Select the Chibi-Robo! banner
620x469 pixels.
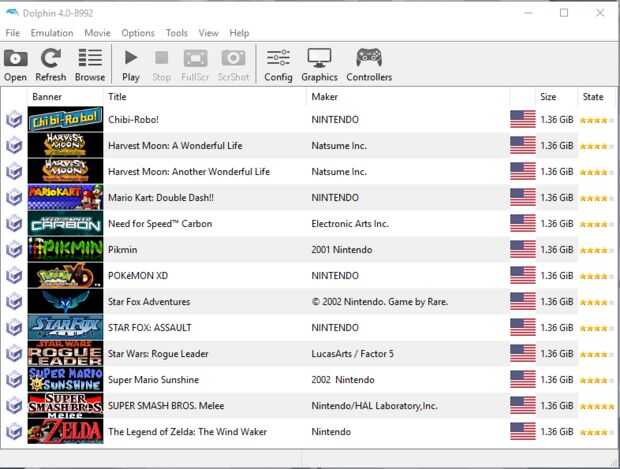[66, 119]
